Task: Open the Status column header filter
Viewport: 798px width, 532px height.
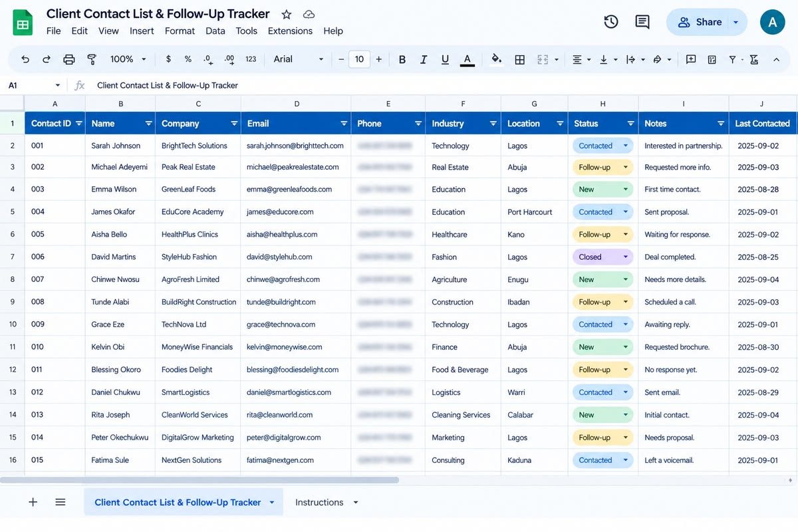Action: click(630, 124)
